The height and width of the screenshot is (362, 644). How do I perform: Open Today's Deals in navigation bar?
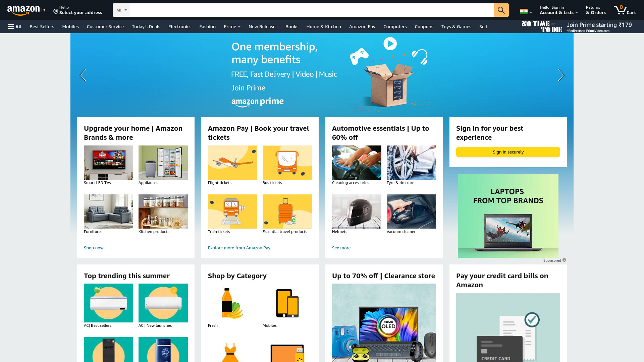146,26
